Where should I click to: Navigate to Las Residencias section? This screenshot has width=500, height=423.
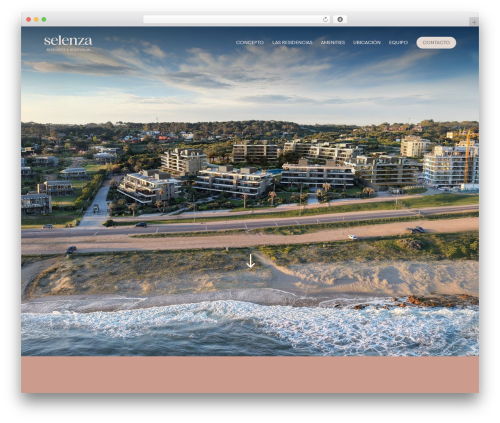[292, 42]
